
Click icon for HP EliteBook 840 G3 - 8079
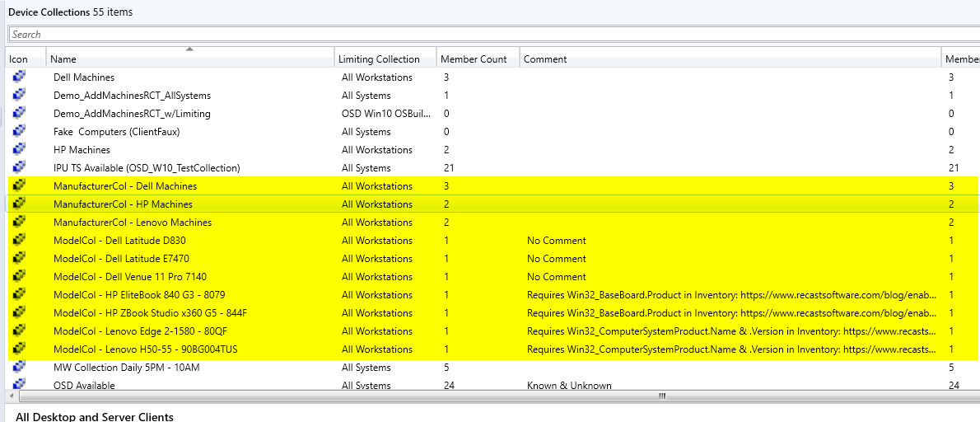point(19,294)
